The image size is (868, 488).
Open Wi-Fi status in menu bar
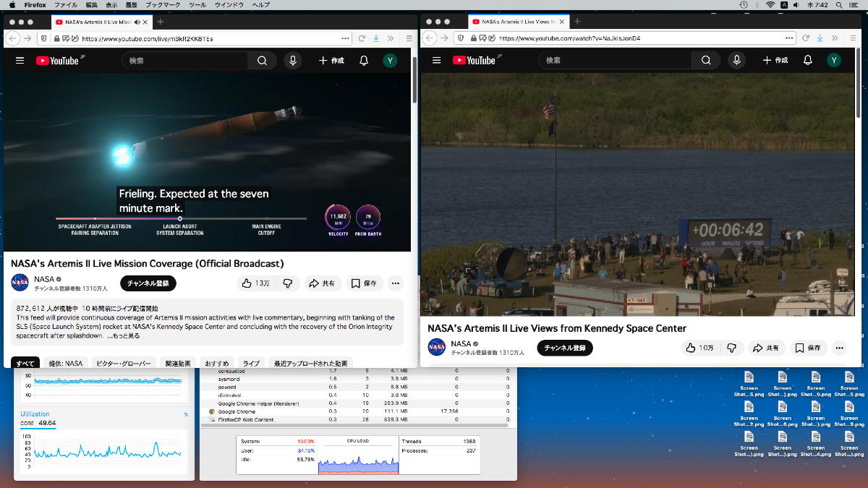pos(770,5)
